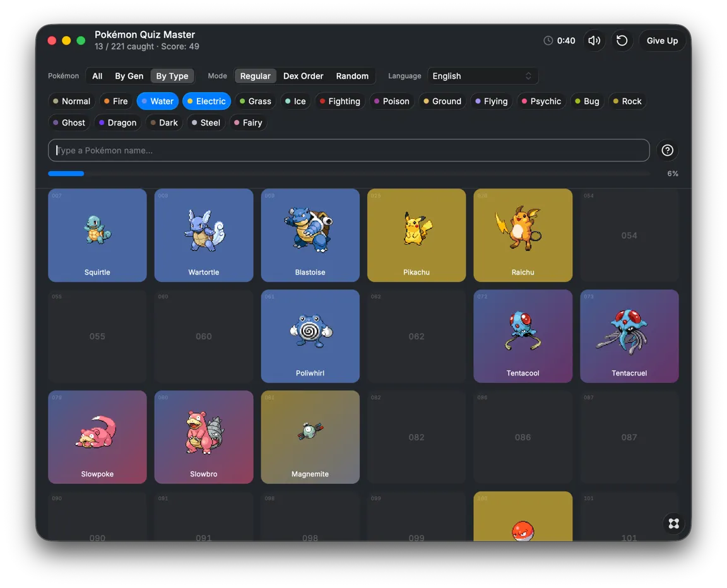Switch to By Gen filter

coord(129,76)
